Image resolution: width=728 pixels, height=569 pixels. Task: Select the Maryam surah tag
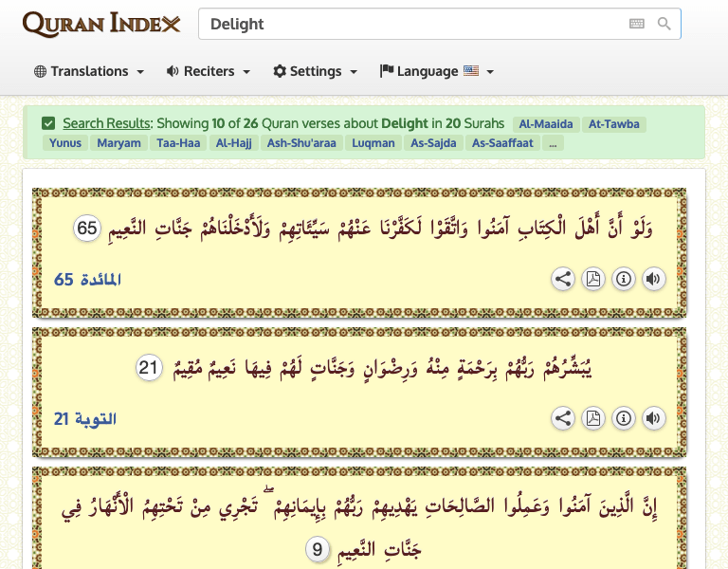coord(118,143)
